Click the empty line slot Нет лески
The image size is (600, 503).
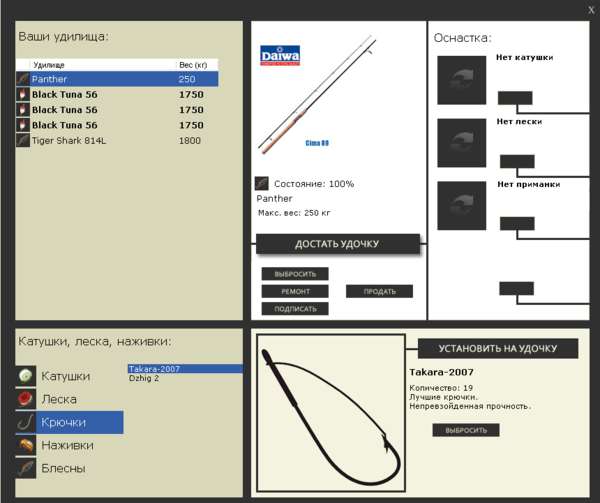click(462, 143)
